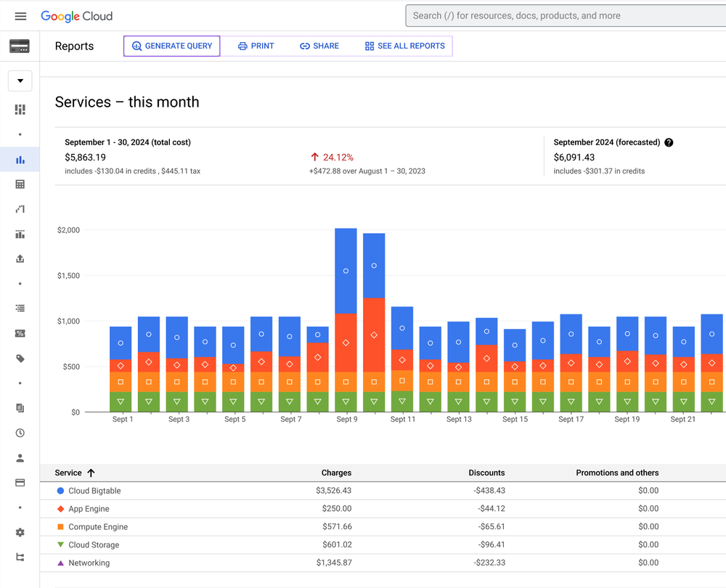Click the Google Cloud logo
The height and width of the screenshot is (588, 726).
pos(76,16)
